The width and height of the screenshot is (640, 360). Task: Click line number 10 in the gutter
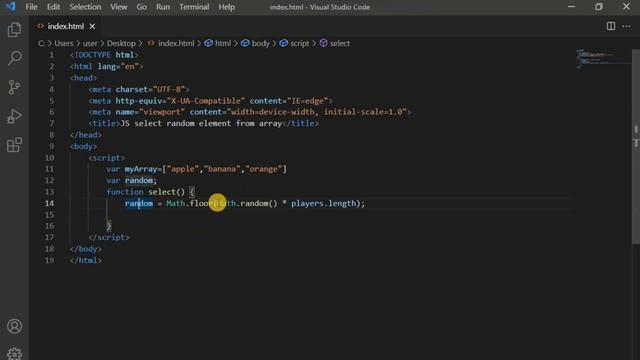pos(49,158)
